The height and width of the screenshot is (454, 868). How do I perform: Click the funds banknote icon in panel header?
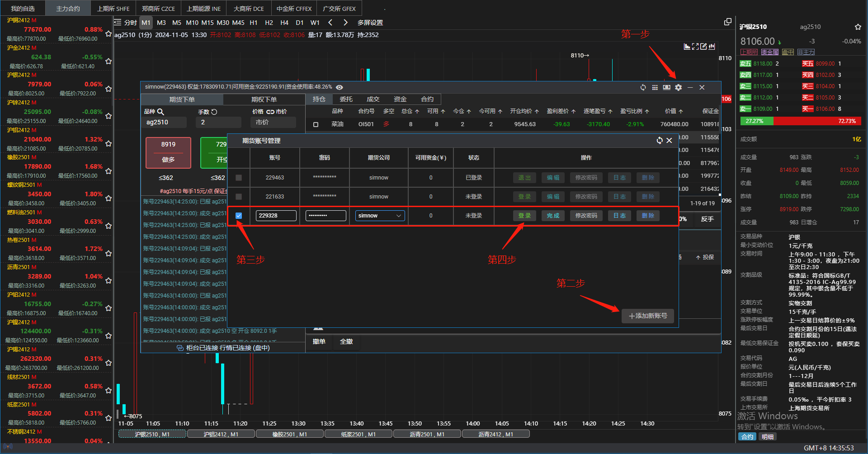(x=666, y=87)
